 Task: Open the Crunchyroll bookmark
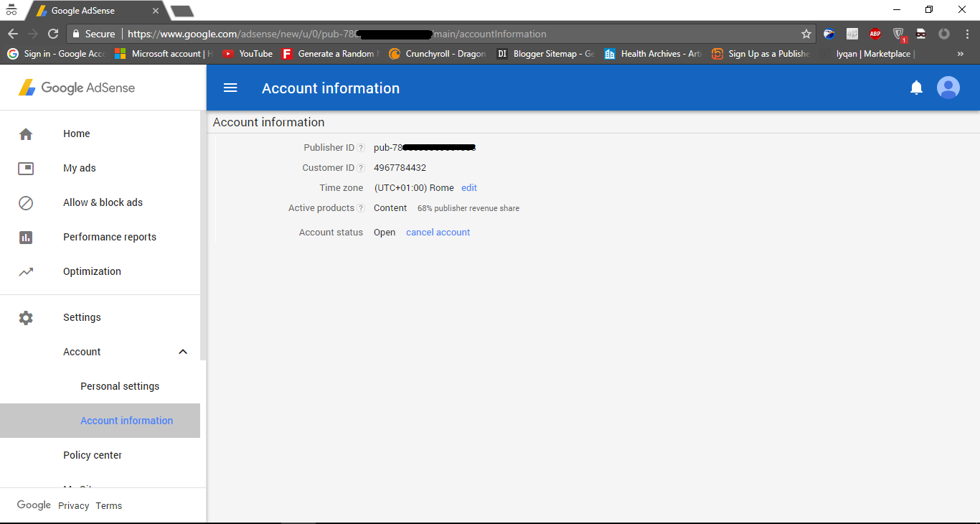pos(437,54)
